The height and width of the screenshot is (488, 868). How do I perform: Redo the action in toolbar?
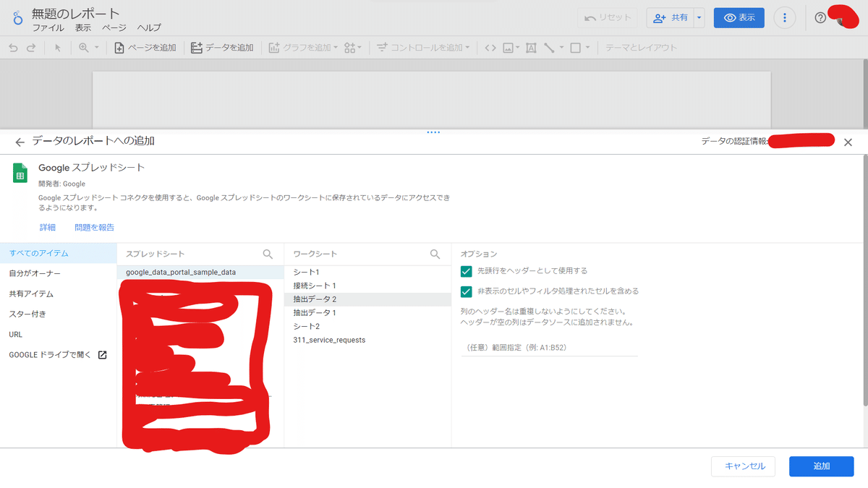[31, 48]
